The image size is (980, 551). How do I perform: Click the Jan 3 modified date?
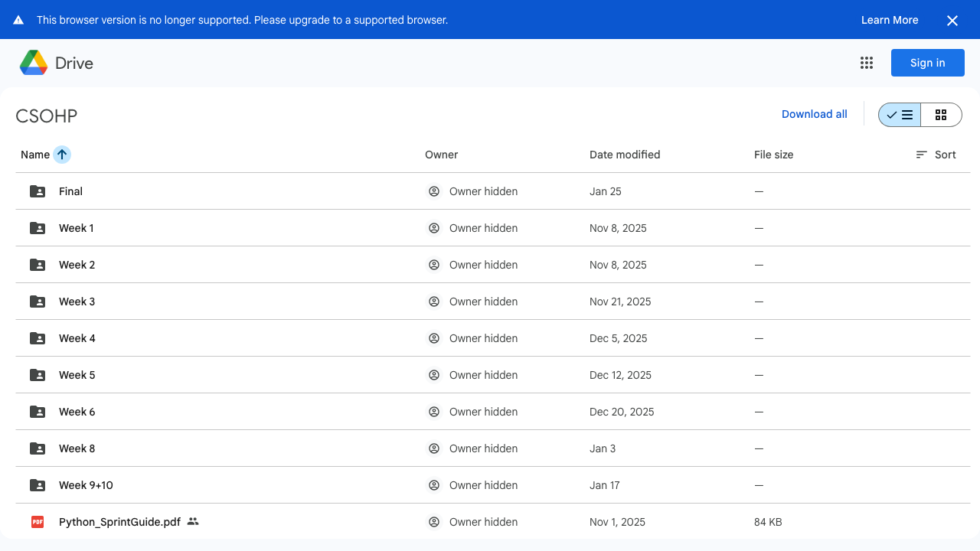click(x=603, y=448)
